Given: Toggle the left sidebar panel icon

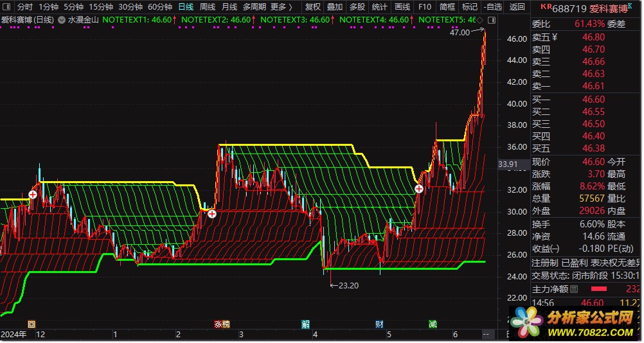Looking at the screenshot, I should (6, 7).
